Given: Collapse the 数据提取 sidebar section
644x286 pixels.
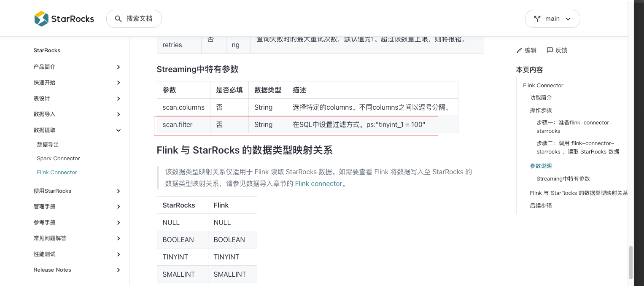Looking at the screenshot, I should [119, 130].
